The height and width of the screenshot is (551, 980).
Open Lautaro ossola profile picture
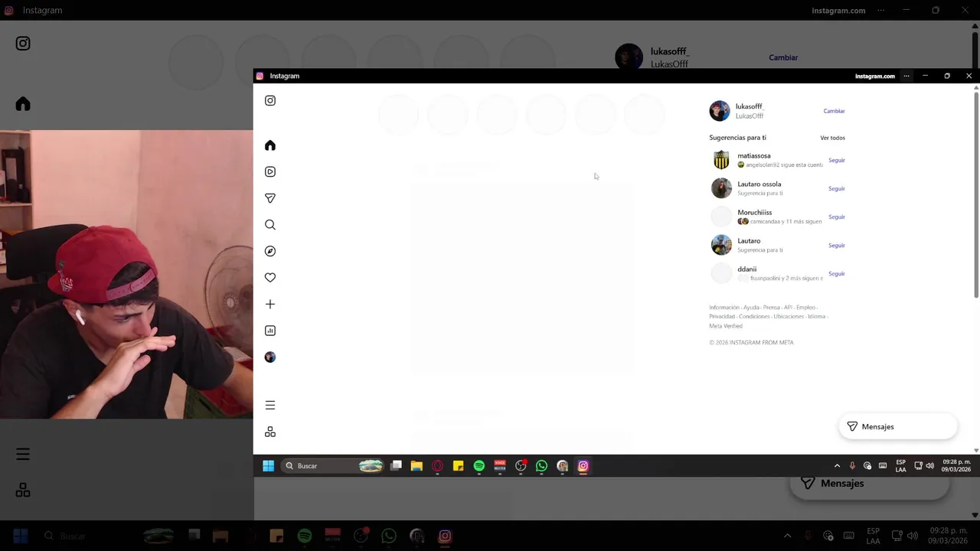(x=721, y=187)
